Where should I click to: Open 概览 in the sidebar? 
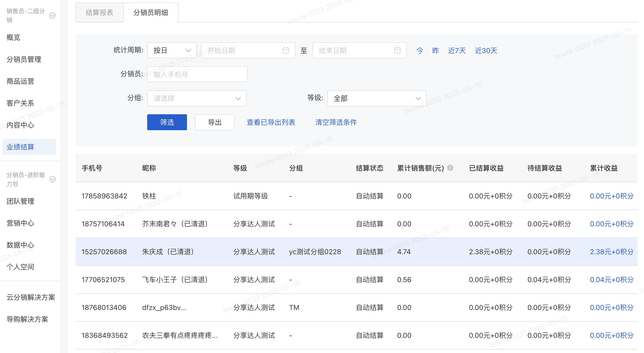(13, 37)
